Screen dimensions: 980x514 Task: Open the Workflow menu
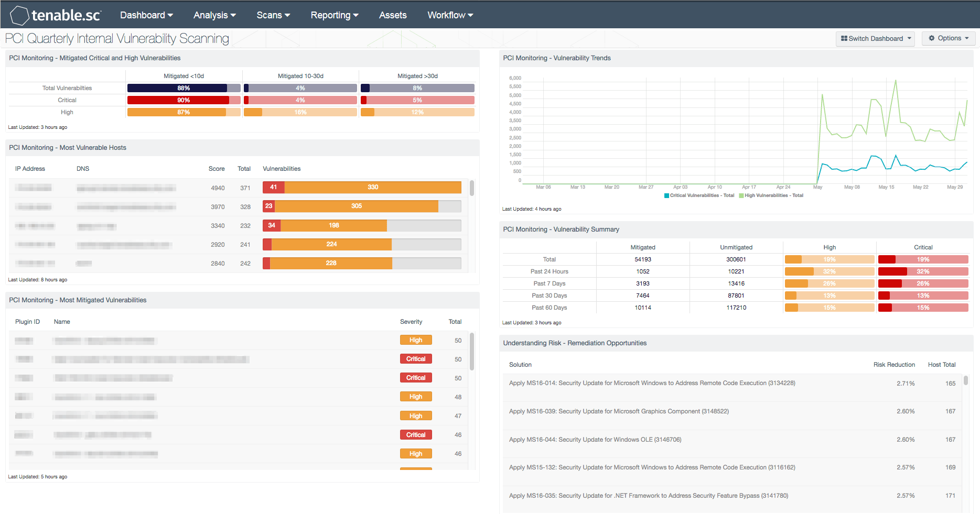450,15
